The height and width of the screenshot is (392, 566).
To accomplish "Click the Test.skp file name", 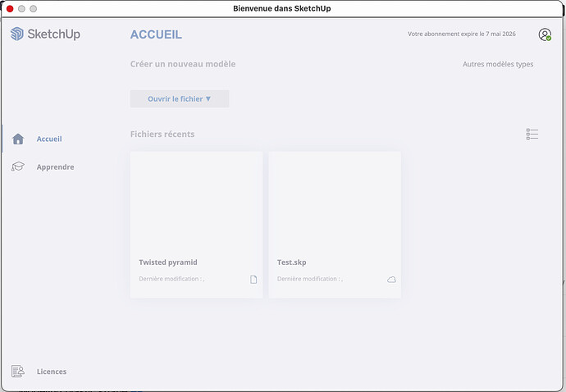I will point(292,262).
